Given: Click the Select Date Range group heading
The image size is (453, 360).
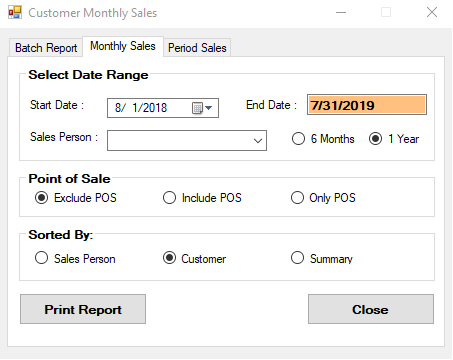Looking at the screenshot, I should click(x=88, y=75).
